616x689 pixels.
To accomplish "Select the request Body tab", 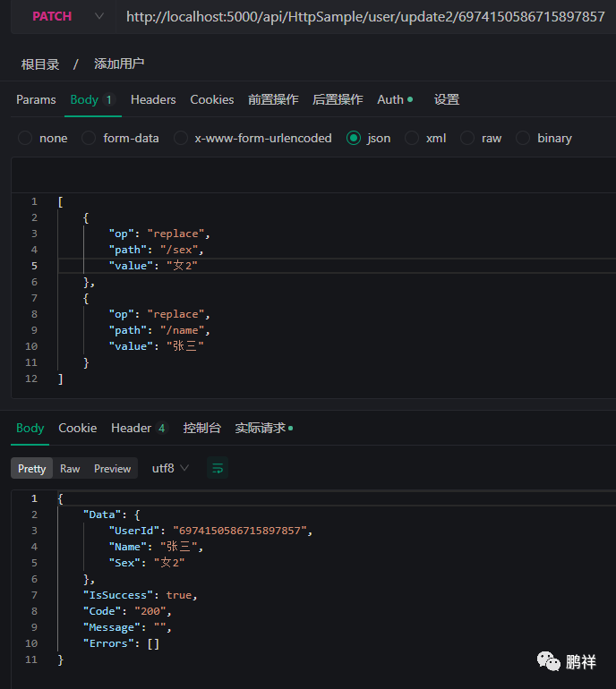I will click(x=93, y=99).
